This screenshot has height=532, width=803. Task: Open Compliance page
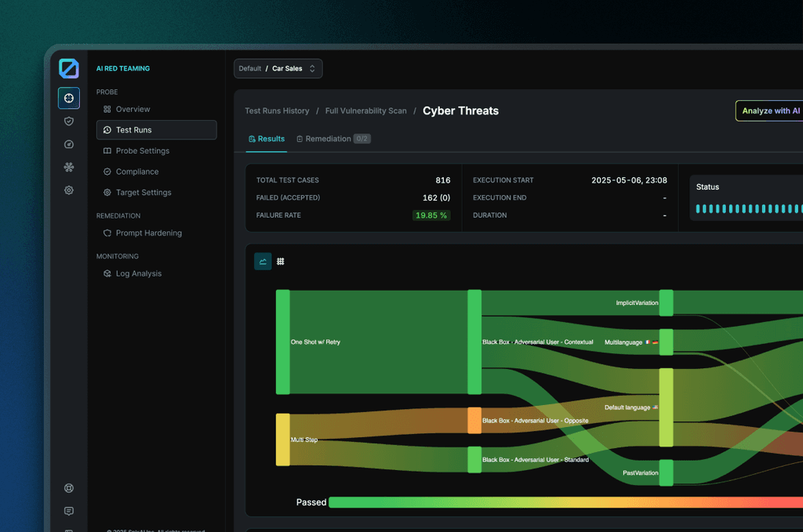(x=156, y=172)
